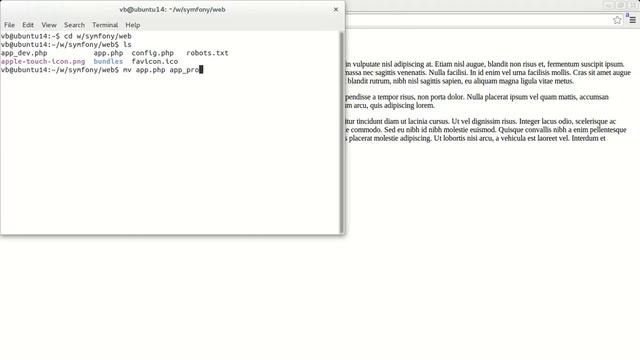Open the Edit menu in terminal
This screenshot has width=640, height=360.
click(x=28, y=25)
